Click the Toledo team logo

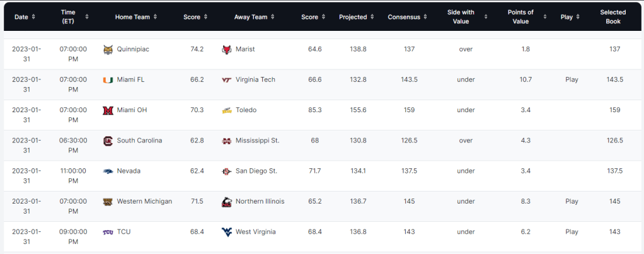tap(227, 110)
